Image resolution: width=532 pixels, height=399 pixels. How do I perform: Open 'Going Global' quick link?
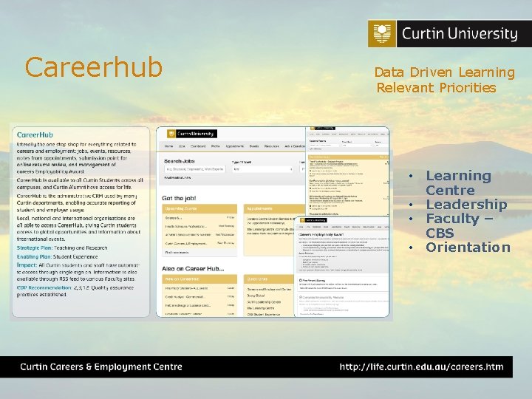point(256,296)
